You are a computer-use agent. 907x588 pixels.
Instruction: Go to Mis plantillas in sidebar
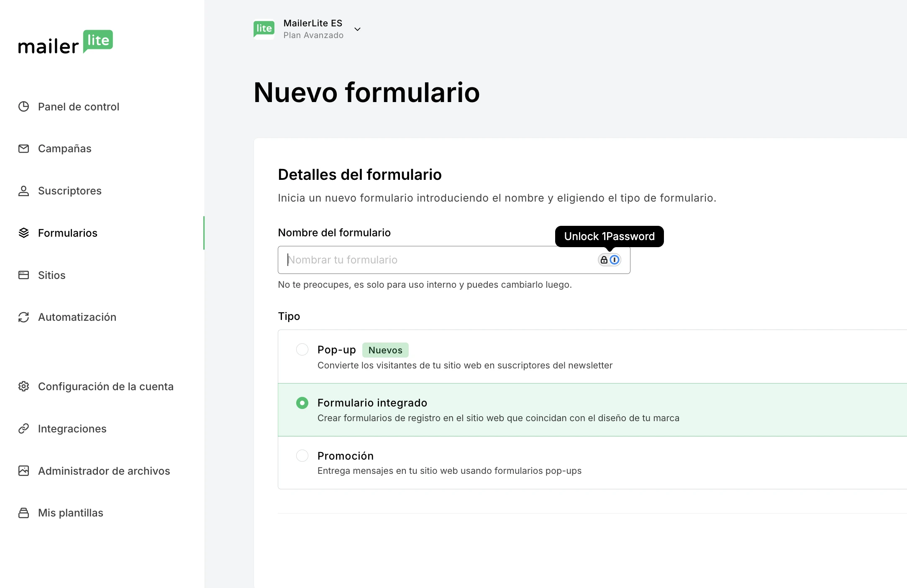(x=70, y=513)
